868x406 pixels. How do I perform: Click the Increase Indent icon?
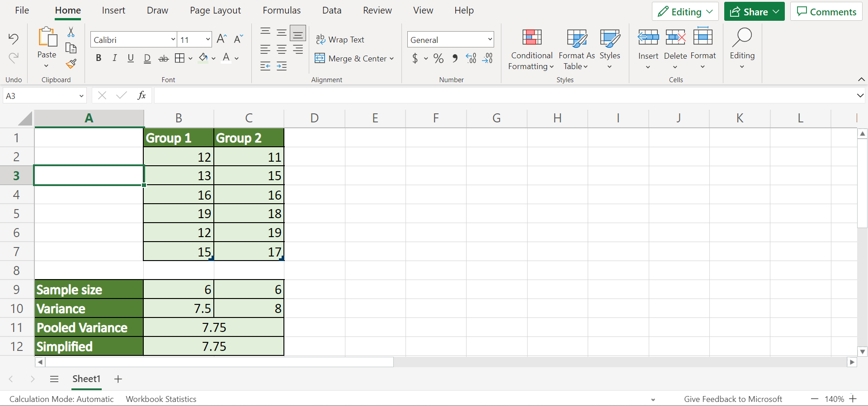pyautogui.click(x=282, y=66)
